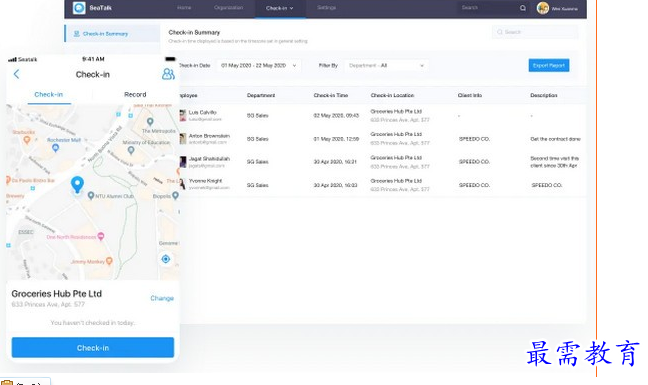This screenshot has height=385, width=648.
Task: Switch to the Check-in tab on phone
Action: [x=49, y=95]
